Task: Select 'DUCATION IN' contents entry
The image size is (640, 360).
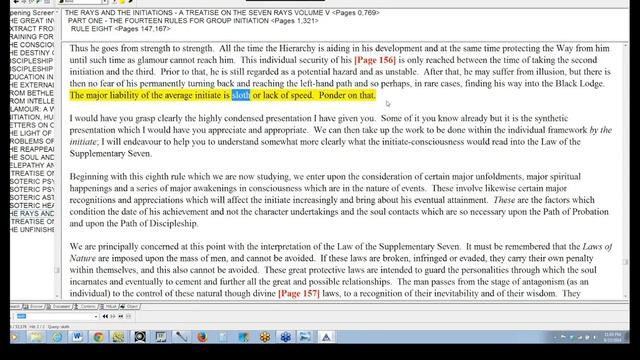Action: tap(32, 77)
